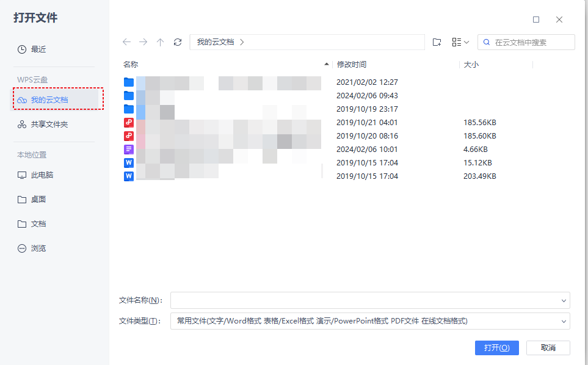Click the 取消 button
The height and width of the screenshot is (365, 588).
click(x=548, y=348)
